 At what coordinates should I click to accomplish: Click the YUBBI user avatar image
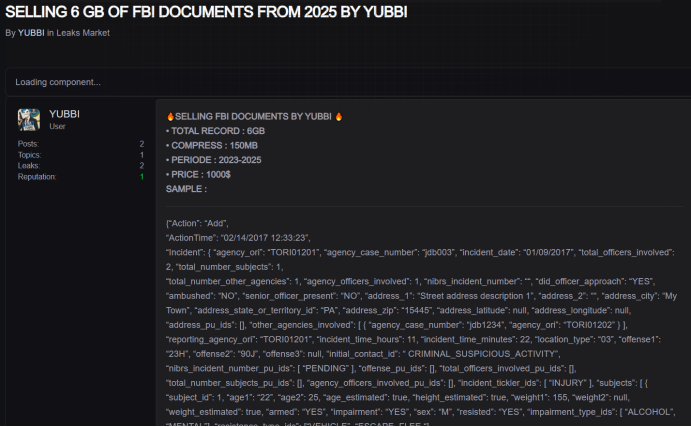[x=29, y=120]
